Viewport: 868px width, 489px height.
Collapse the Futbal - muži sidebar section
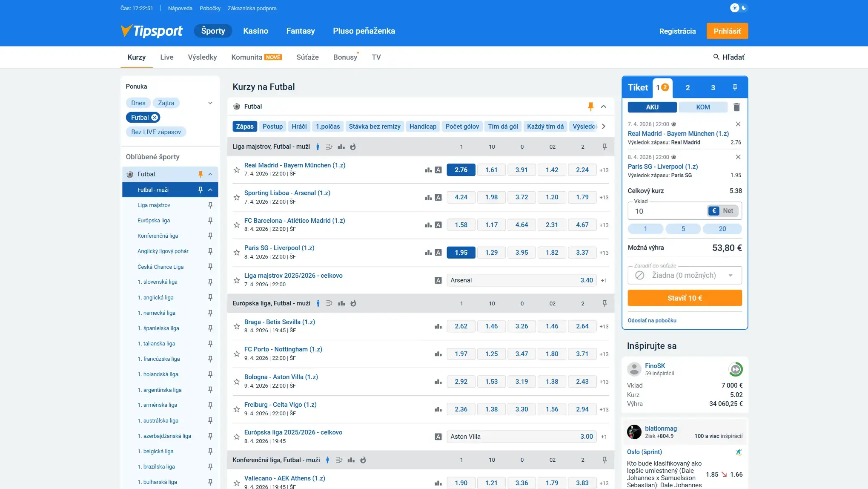click(210, 190)
